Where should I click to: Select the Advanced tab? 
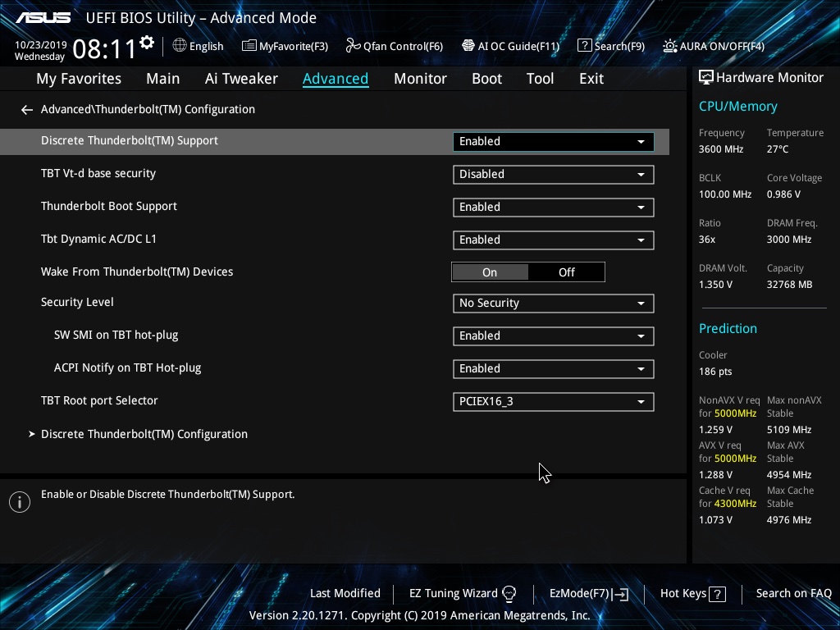[x=336, y=79]
